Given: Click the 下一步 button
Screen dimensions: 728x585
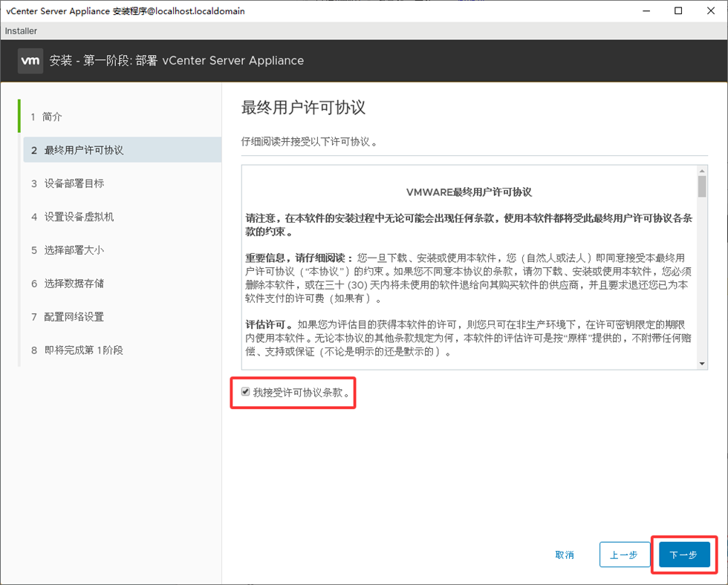Looking at the screenshot, I should click(683, 555).
